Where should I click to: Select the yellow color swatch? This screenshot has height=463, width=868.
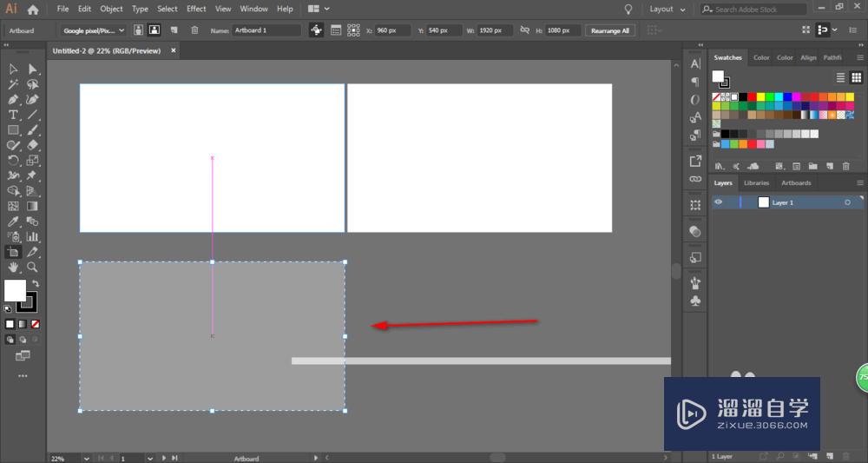pos(760,97)
